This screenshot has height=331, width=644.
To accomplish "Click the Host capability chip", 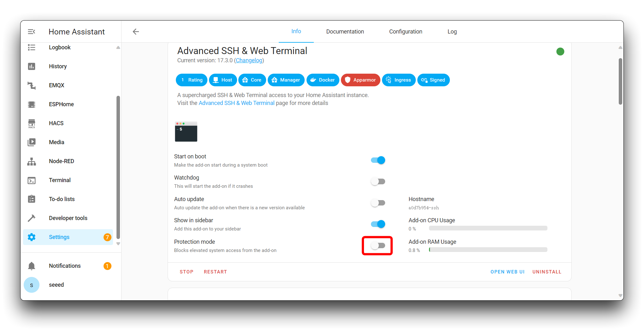I will click(223, 80).
